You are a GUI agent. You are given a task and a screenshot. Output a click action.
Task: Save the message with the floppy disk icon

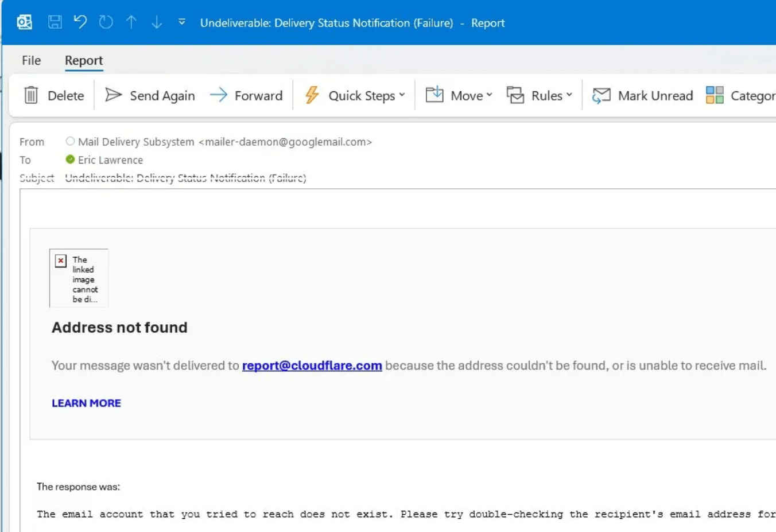tap(55, 22)
